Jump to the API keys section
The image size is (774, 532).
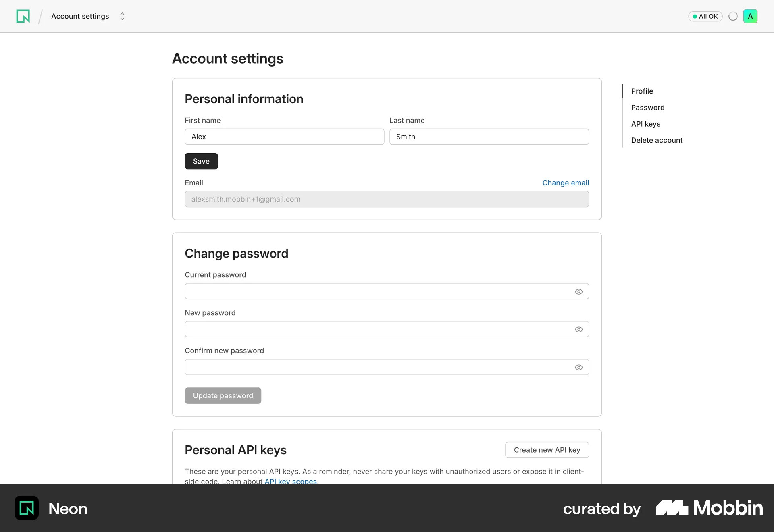point(645,124)
